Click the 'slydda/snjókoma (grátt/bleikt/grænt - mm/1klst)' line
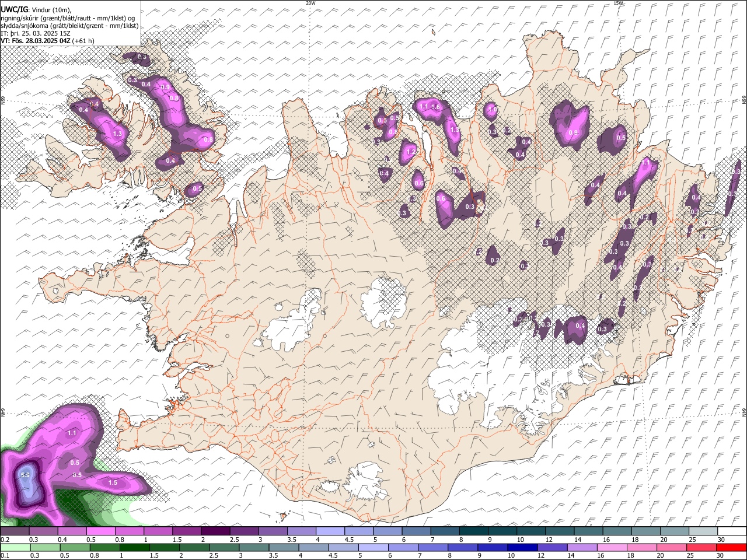The image size is (747, 560). click(x=69, y=25)
